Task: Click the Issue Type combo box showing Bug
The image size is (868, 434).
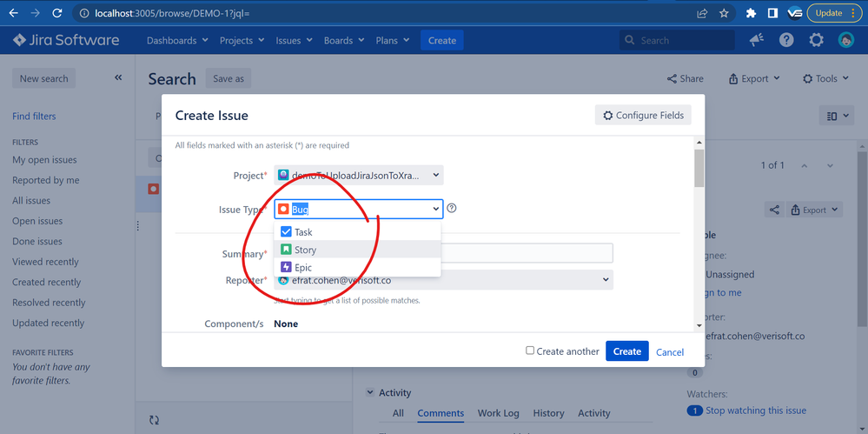Action: 359,209
